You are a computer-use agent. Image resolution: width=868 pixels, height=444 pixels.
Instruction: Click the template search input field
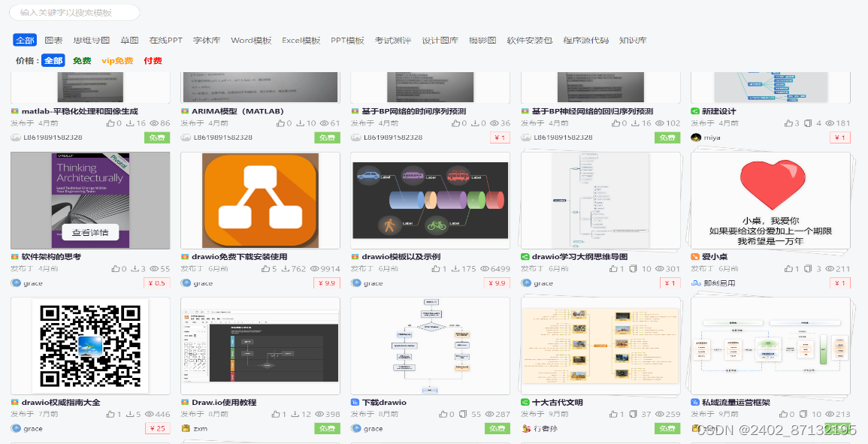click(74, 12)
